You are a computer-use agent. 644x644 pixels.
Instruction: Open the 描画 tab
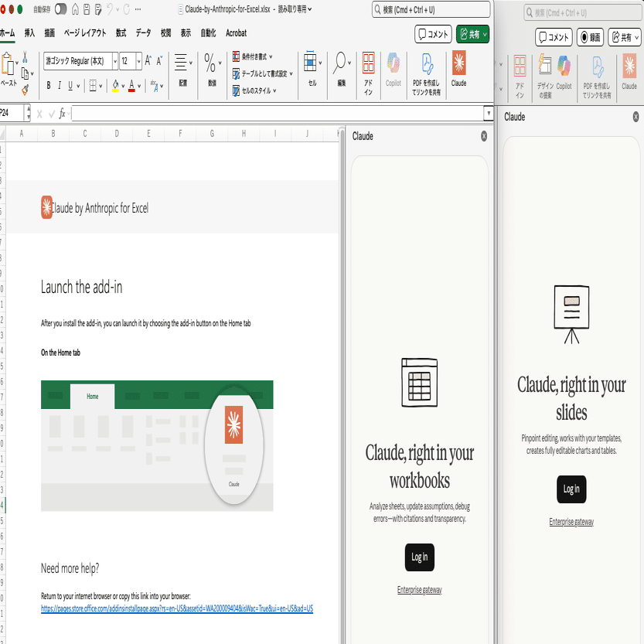click(49, 32)
